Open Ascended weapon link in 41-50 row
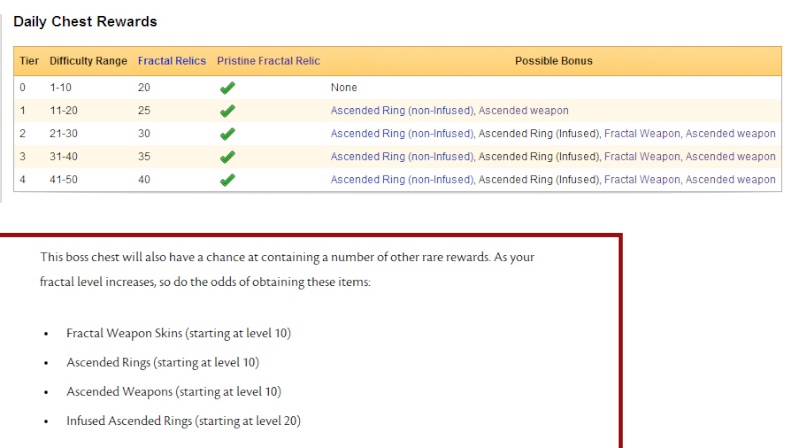The height and width of the screenshot is (448, 799). click(730, 179)
